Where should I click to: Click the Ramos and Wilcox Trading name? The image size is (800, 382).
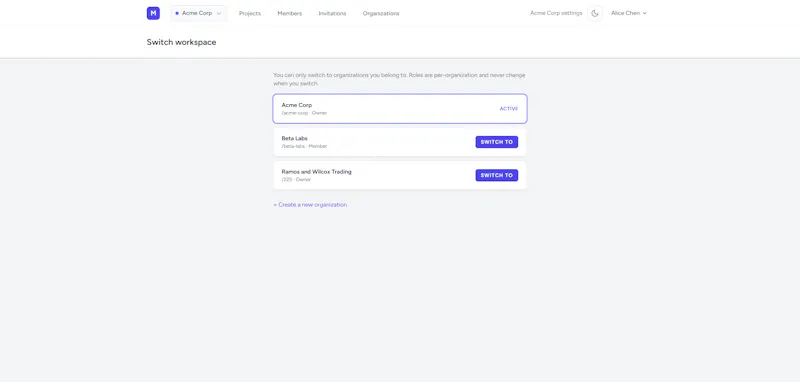[x=316, y=171]
